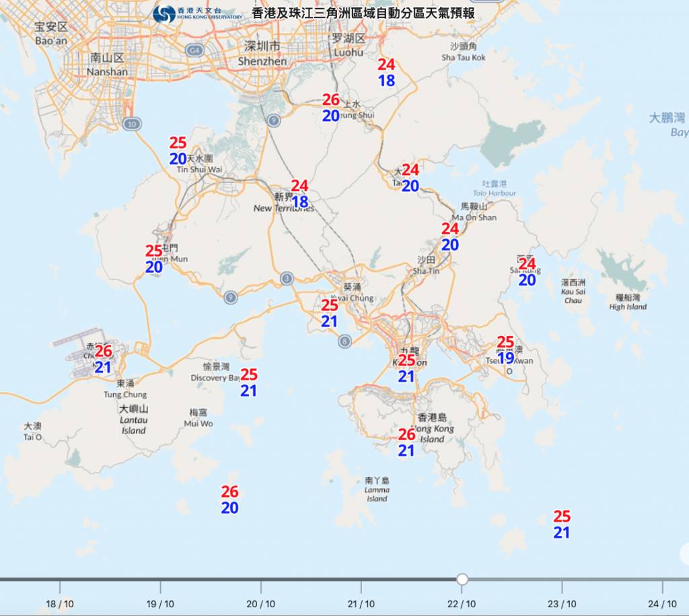This screenshot has height=616, width=689.
Task: Open the Sai Kung 24/20 forecast marker
Action: click(x=527, y=272)
